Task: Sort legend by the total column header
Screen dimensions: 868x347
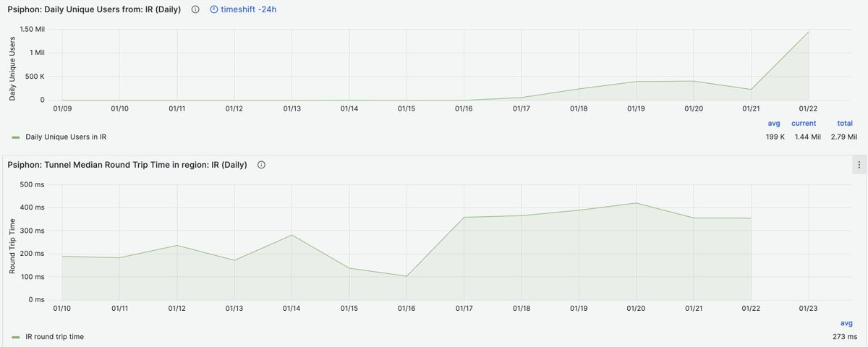Action: 845,124
